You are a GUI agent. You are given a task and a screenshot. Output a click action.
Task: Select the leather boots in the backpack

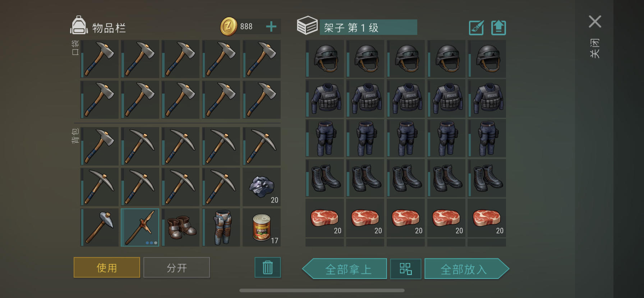[180, 227]
